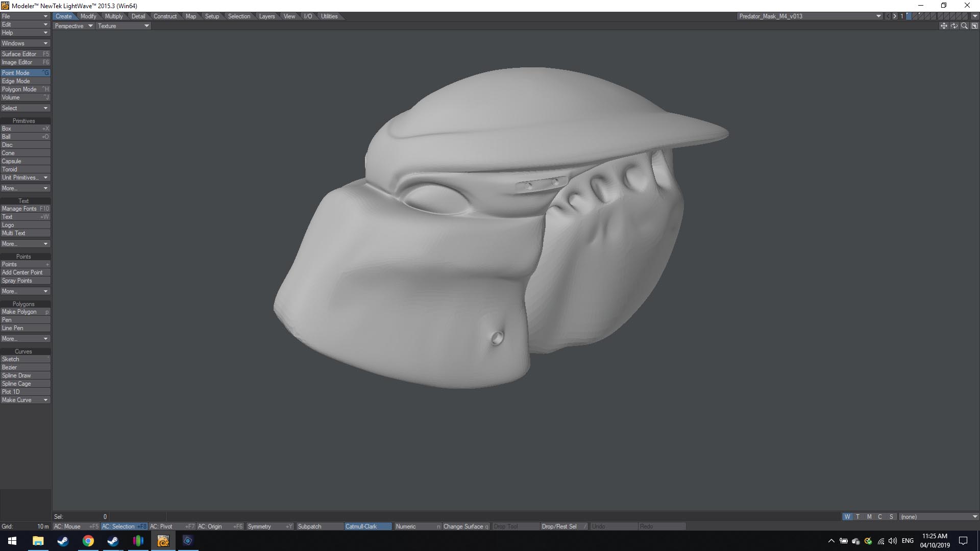Open the Windows Start menu

[12, 541]
